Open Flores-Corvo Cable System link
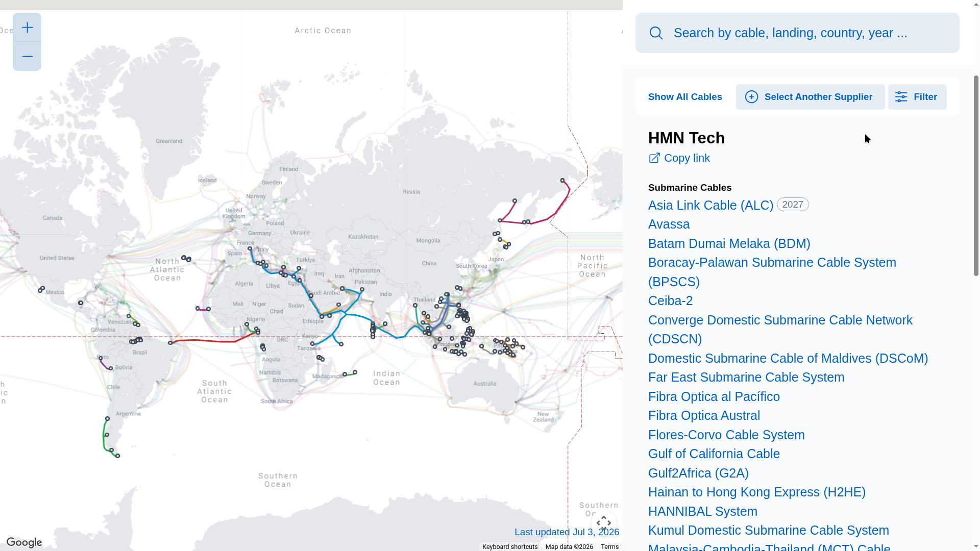Image resolution: width=980 pixels, height=551 pixels. click(726, 435)
